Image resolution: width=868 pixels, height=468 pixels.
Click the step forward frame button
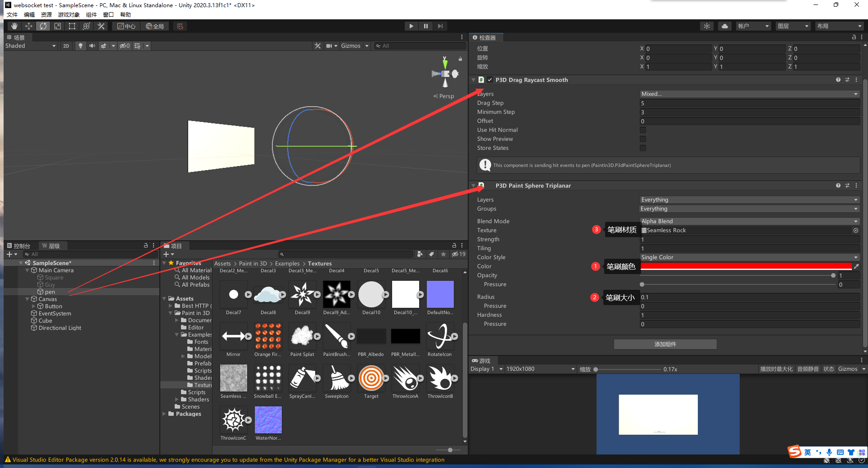pos(440,26)
